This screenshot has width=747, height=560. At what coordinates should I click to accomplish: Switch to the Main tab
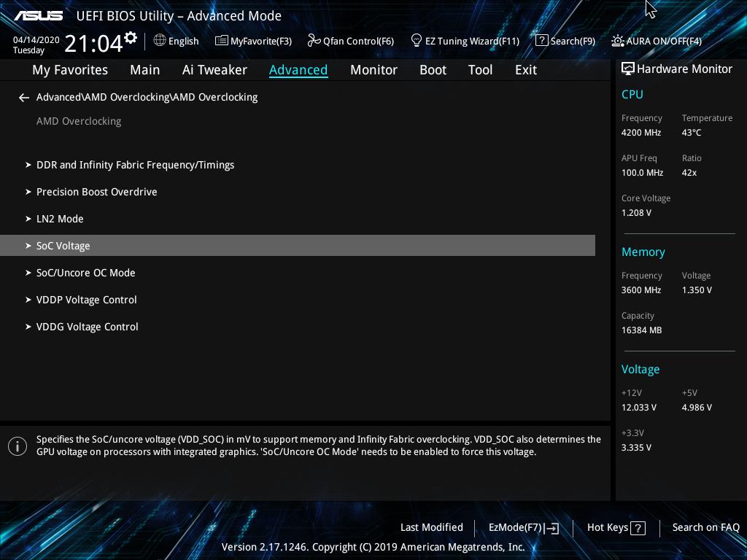tap(145, 70)
